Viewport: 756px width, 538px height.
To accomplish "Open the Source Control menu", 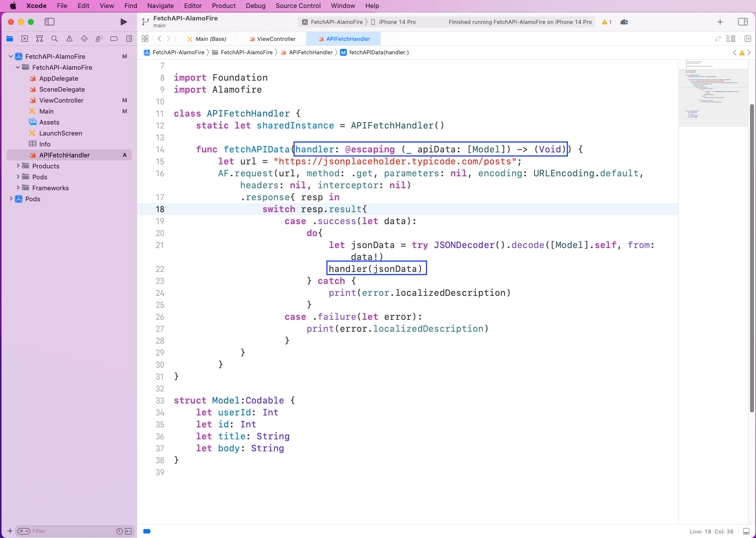I will tap(298, 6).
